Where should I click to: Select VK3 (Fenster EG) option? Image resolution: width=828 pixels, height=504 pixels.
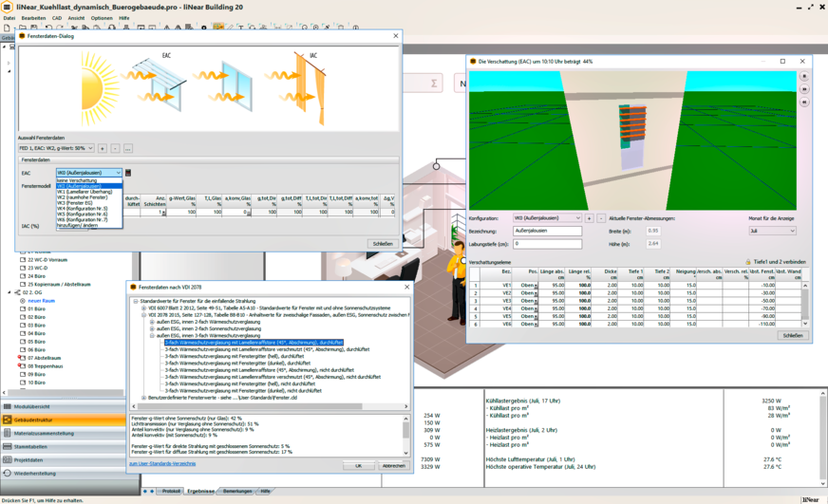(x=89, y=203)
